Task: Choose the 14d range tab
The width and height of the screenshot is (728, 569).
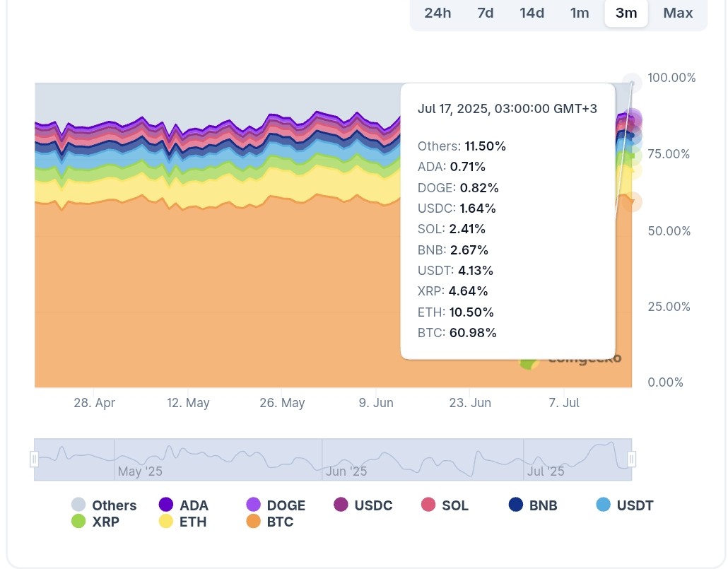Action: pos(532,13)
